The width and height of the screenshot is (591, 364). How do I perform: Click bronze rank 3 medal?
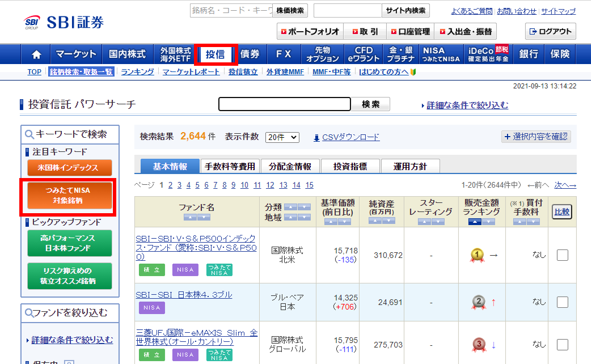479,345
